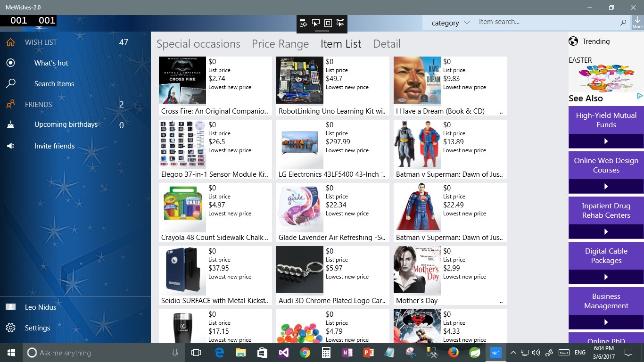Open Online Web Design Courses ad
This screenshot has height=362, width=644.
[606, 165]
